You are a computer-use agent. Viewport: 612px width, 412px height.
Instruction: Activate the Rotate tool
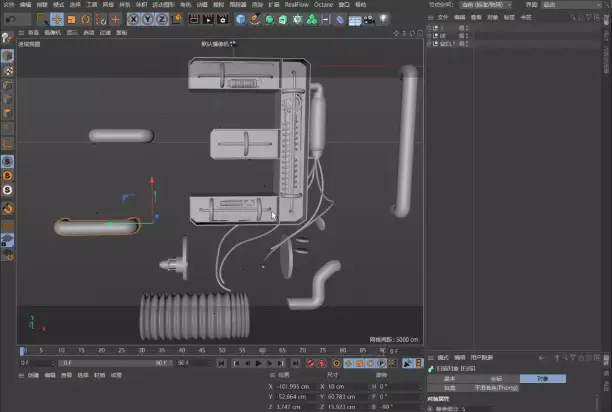pyautogui.click(x=85, y=19)
